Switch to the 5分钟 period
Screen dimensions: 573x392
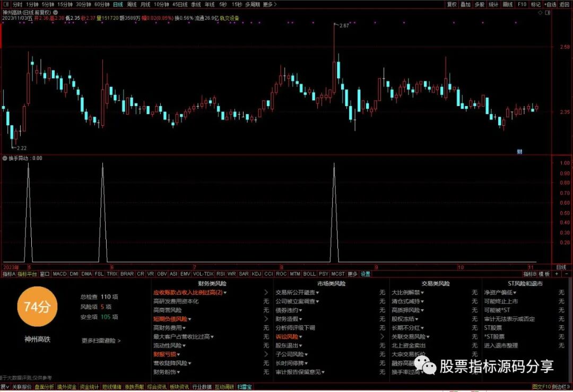(48, 4)
